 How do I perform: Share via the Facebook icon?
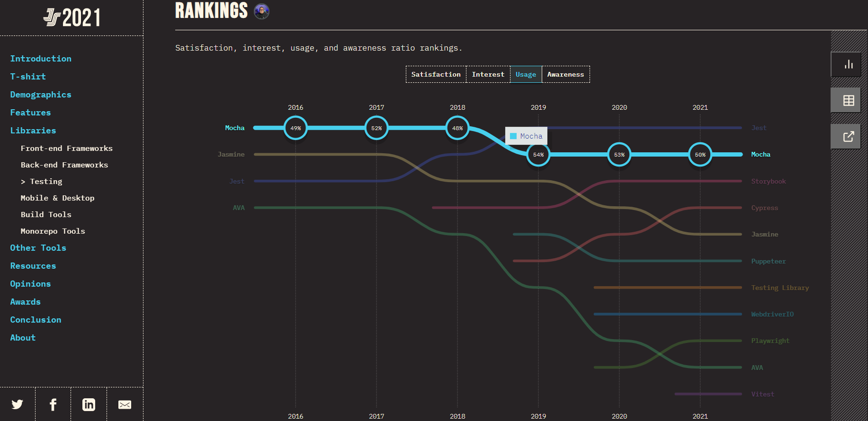53,404
